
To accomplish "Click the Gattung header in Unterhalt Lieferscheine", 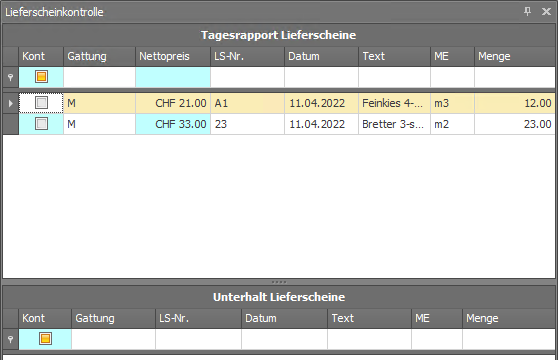I will click(x=113, y=318).
